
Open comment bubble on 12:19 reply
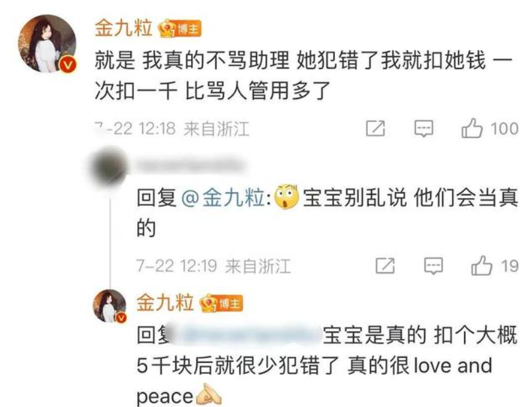(x=434, y=266)
